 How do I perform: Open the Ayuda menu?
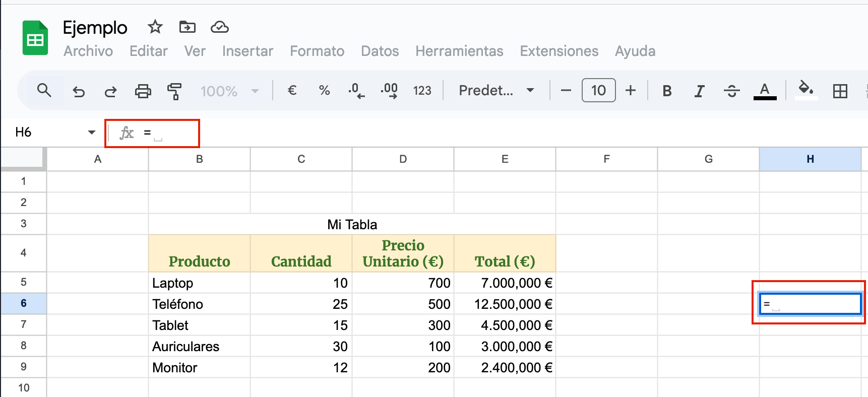point(635,51)
